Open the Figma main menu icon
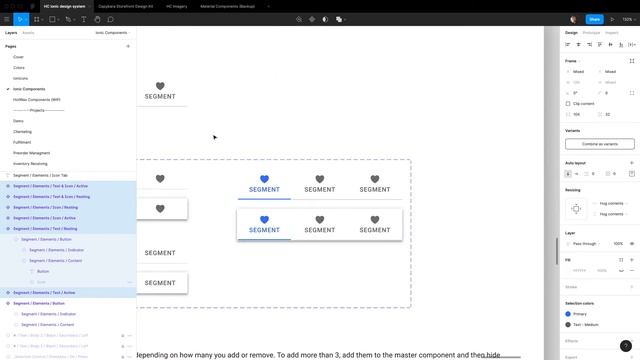 (x=7, y=19)
